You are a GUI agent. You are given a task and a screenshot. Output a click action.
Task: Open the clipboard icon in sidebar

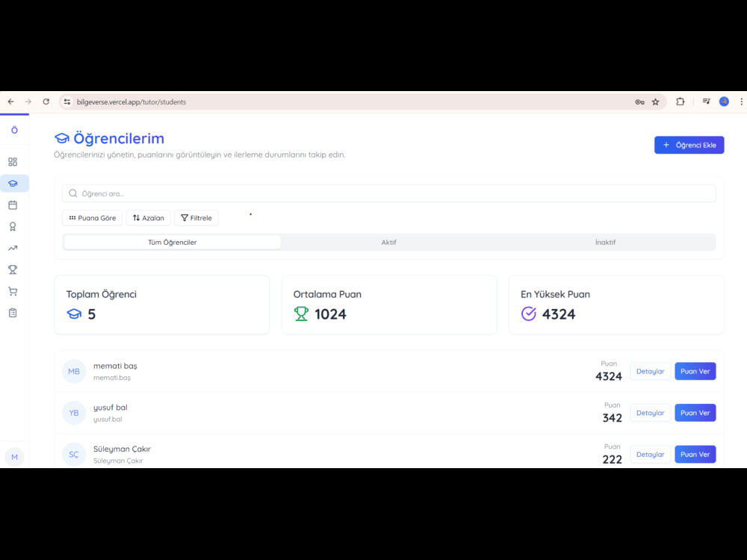[x=13, y=313]
